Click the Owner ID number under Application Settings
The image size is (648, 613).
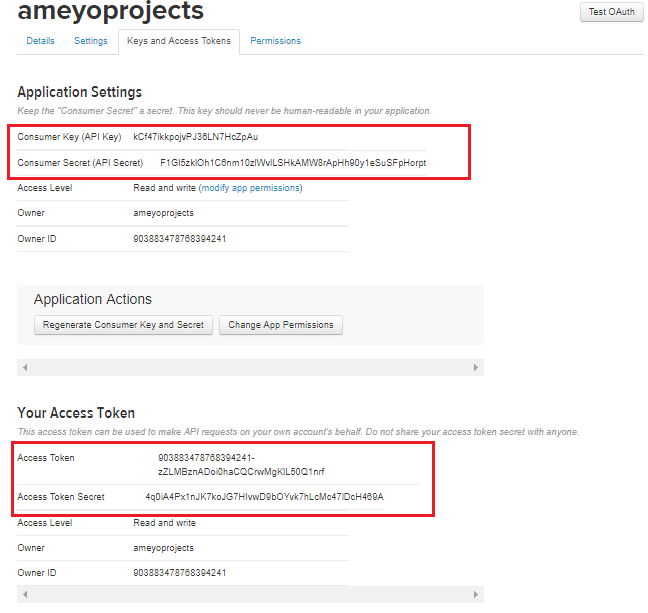coord(180,239)
